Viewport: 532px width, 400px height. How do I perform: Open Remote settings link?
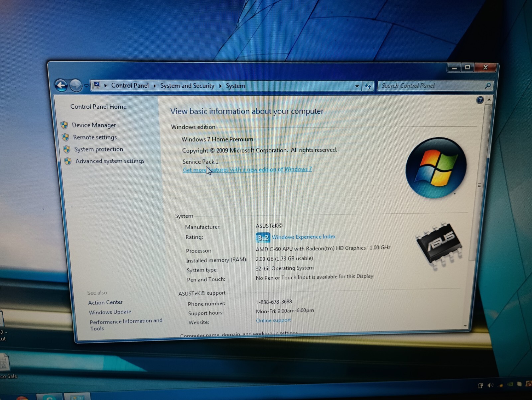coord(95,137)
